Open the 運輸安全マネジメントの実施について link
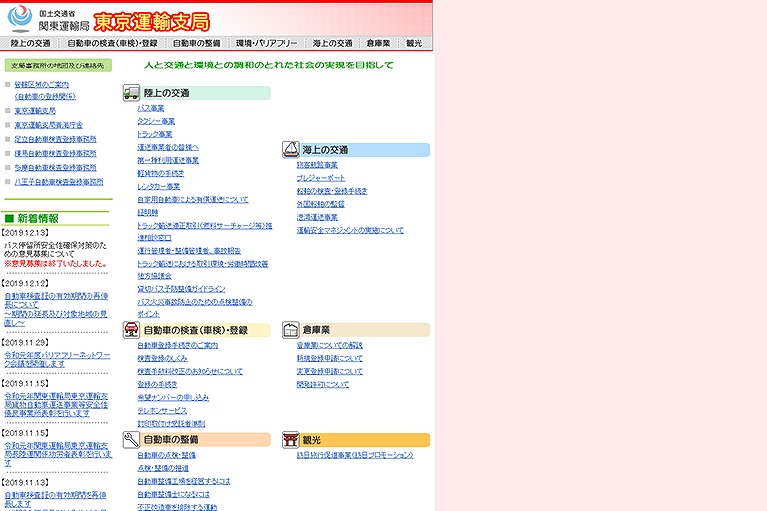The width and height of the screenshot is (767, 511). pos(350,230)
